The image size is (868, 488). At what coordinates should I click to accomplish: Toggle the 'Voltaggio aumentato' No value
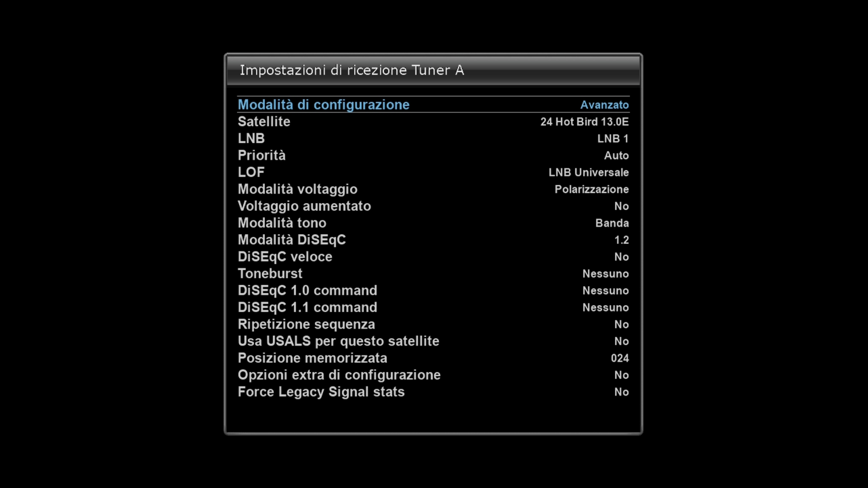[622, 206]
